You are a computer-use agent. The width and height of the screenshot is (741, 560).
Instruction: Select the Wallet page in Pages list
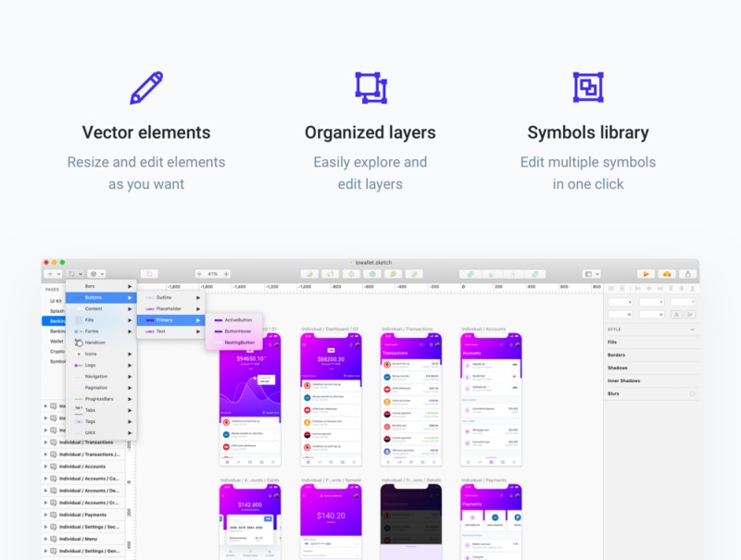[56, 342]
